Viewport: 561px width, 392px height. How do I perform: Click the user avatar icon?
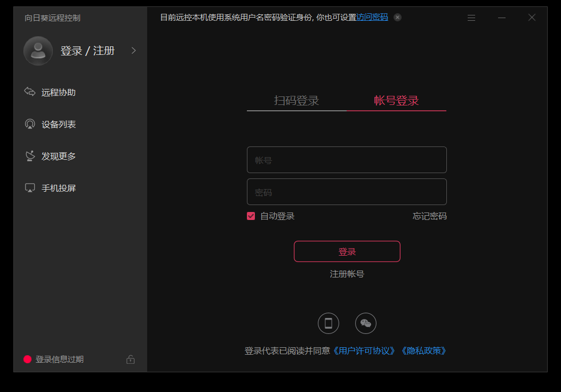coord(38,51)
